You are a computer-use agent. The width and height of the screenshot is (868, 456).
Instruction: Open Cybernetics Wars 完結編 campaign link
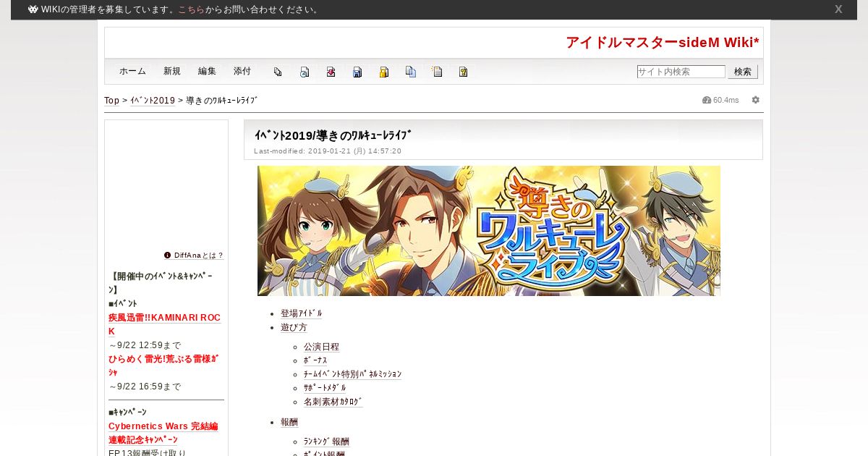163,426
